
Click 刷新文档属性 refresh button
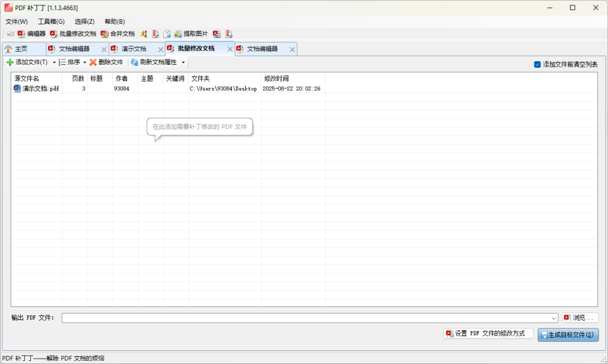[x=154, y=62]
